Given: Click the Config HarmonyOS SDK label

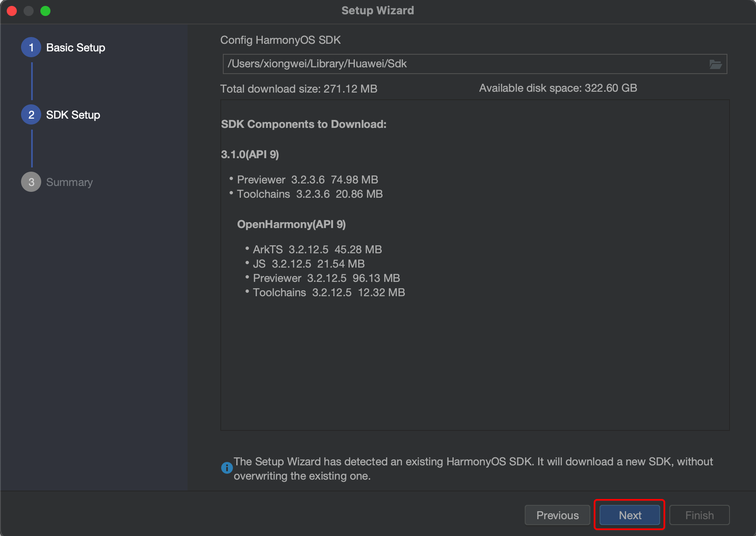Looking at the screenshot, I should pos(280,40).
